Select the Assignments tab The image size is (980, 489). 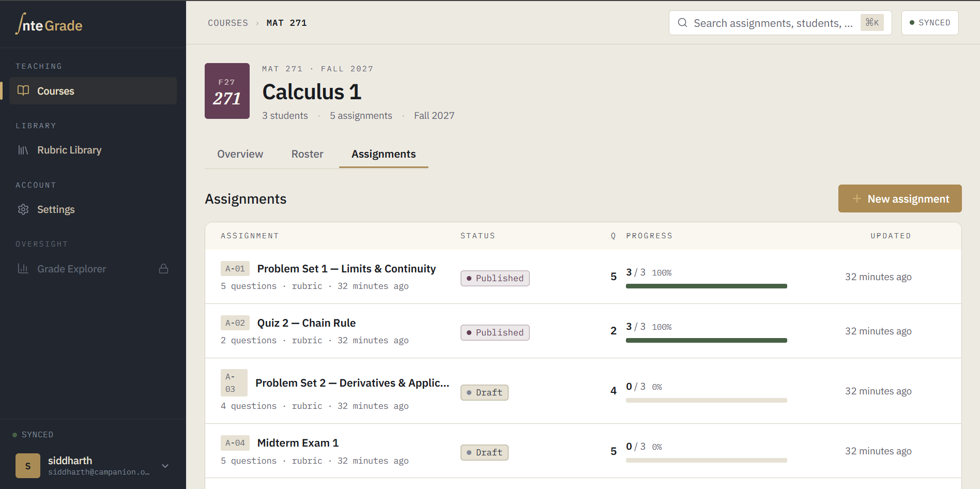click(x=384, y=154)
